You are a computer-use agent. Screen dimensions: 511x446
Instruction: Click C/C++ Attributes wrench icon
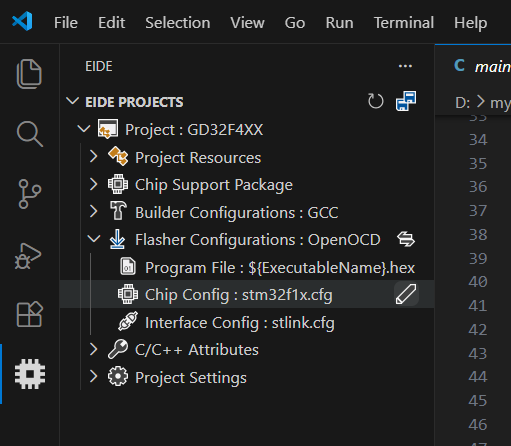pyautogui.click(x=118, y=349)
